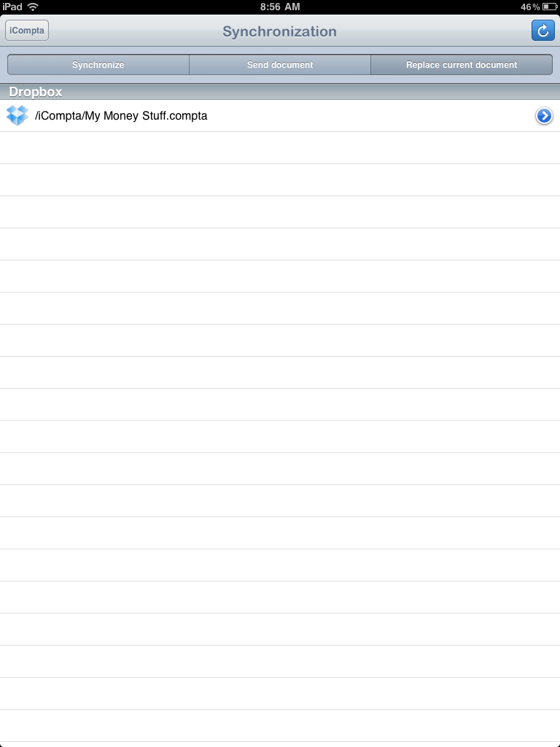The image size is (560, 747).
Task: Tap the battery icon in the status bar
Action: click(549, 7)
